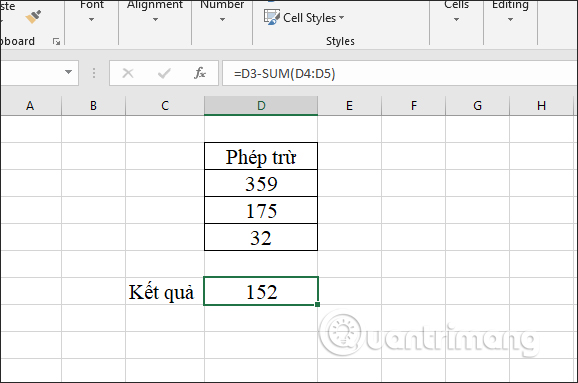578x383 pixels.
Task: Select the cell containing 359
Action: click(261, 183)
